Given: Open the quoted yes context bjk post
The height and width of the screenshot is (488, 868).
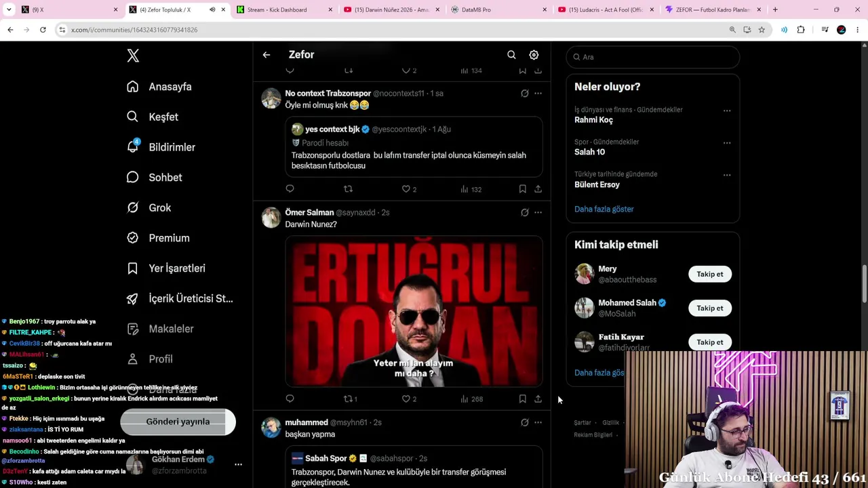Looking at the screenshot, I should click(414, 147).
